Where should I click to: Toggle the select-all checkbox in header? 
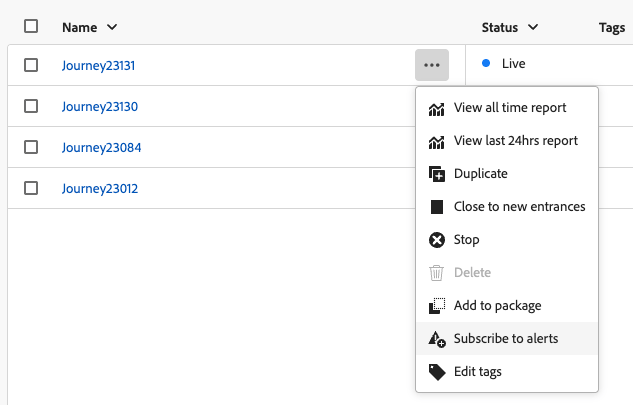(x=31, y=27)
